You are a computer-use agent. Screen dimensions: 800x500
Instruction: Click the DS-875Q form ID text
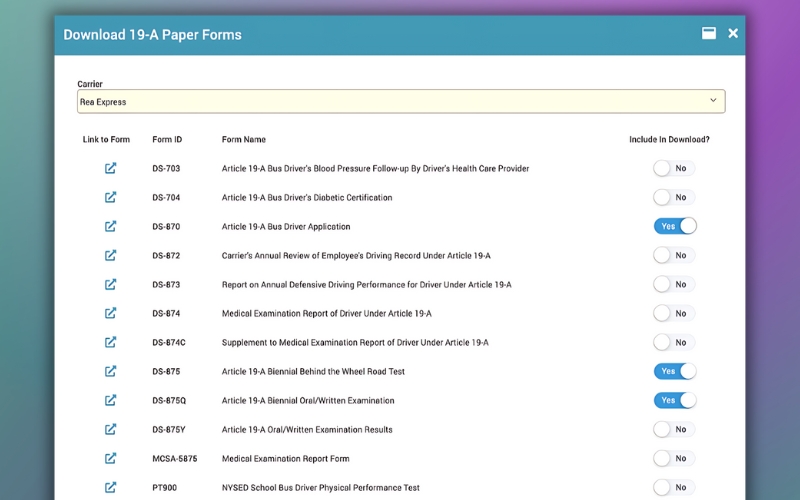pyautogui.click(x=169, y=401)
